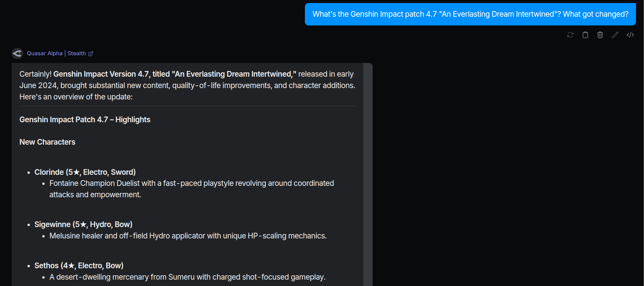Regenerate the response with the refresh icon

pyautogui.click(x=570, y=35)
